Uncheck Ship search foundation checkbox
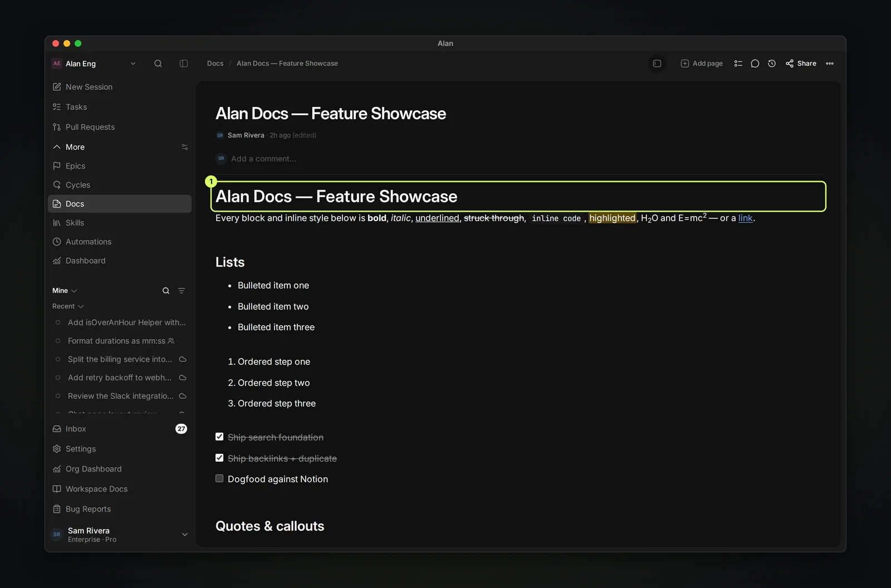891x588 pixels. 219,437
